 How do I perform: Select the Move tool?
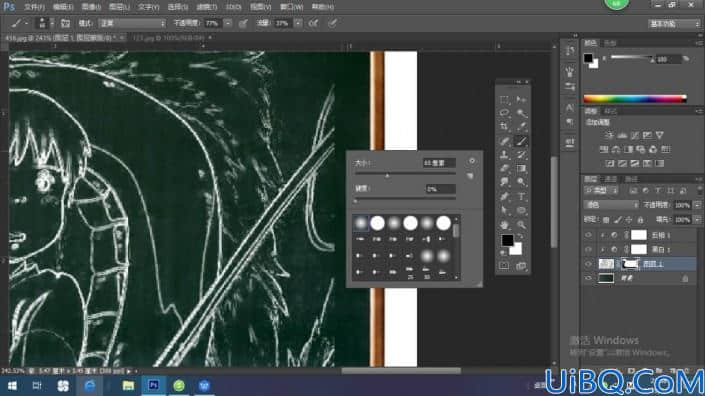[521, 99]
